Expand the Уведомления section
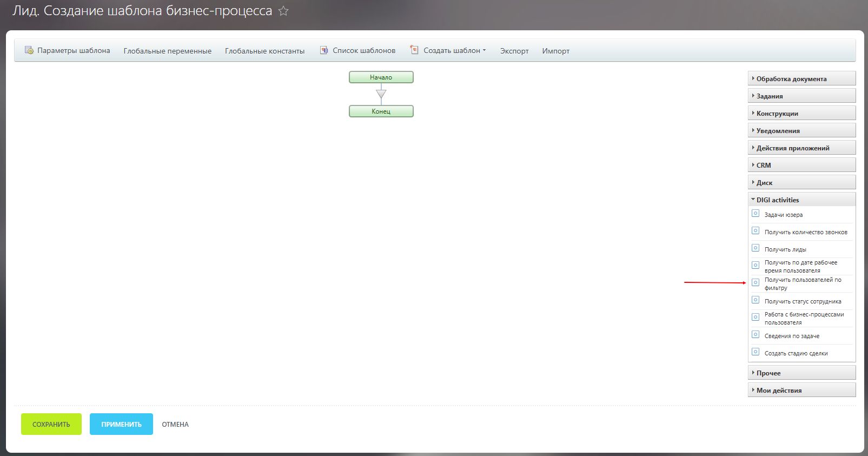868x456 pixels. click(x=801, y=131)
